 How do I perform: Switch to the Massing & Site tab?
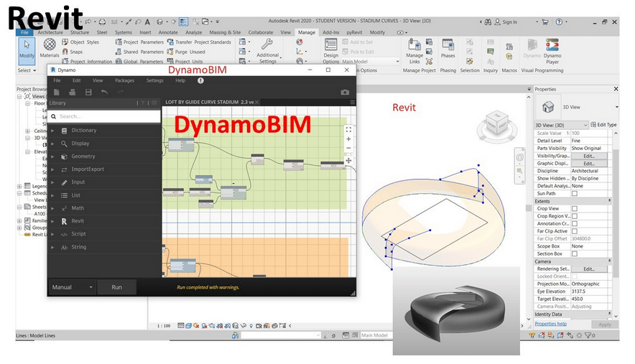click(226, 32)
